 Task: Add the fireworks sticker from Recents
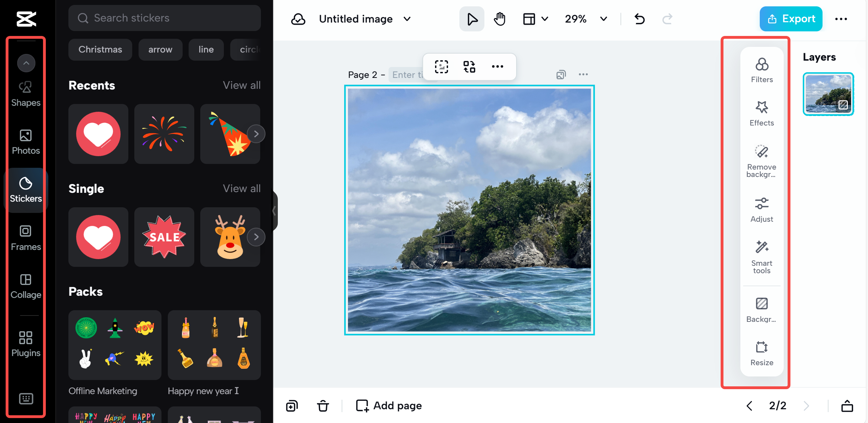point(164,134)
